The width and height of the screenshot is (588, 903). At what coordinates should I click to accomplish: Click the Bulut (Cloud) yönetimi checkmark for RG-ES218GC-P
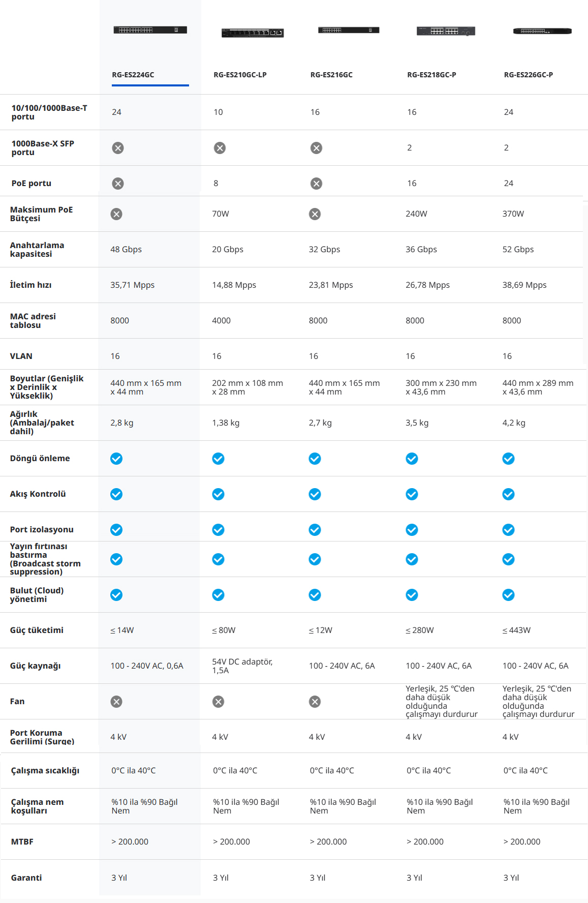412,595
